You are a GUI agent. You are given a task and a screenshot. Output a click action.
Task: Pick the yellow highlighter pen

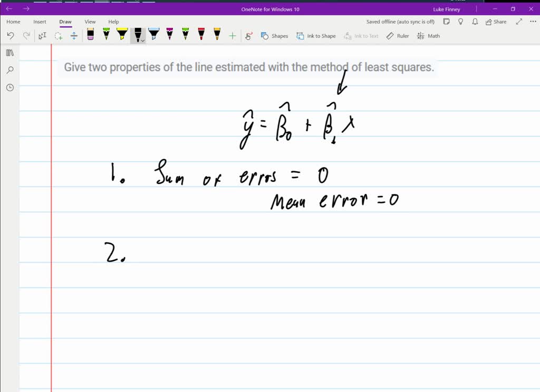[x=122, y=35]
